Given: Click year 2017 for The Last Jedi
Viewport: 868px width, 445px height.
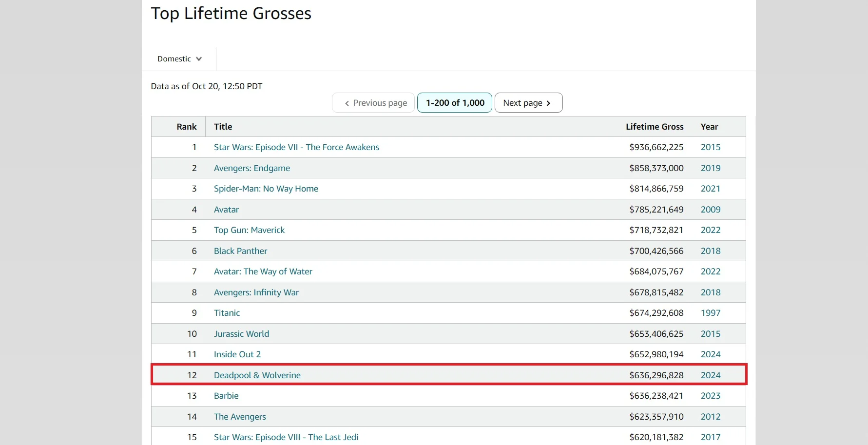Looking at the screenshot, I should click(711, 437).
